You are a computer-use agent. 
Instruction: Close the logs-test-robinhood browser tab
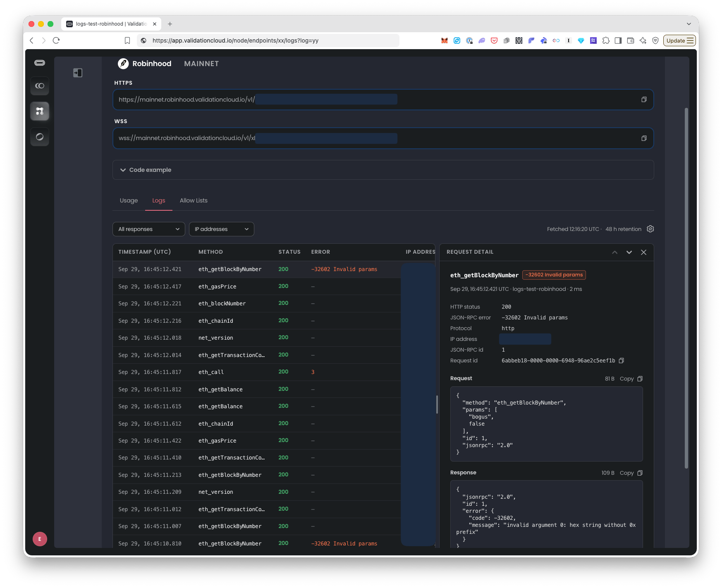[155, 24]
